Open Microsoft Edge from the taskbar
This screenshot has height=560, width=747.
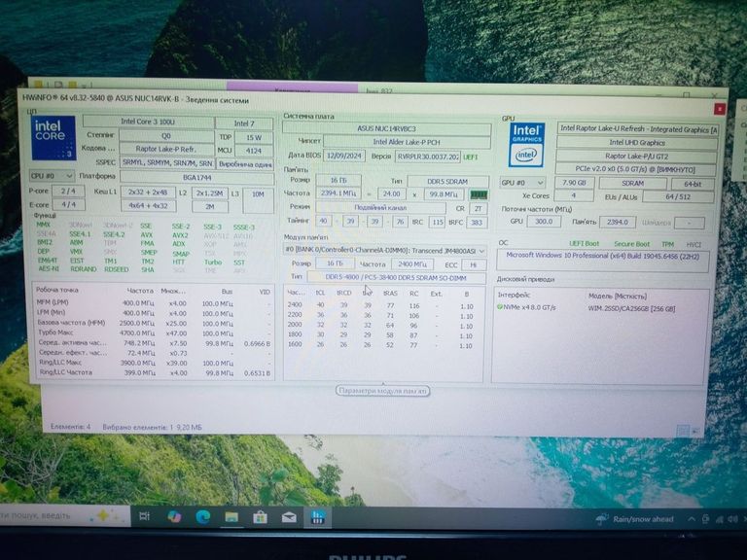pos(204,516)
